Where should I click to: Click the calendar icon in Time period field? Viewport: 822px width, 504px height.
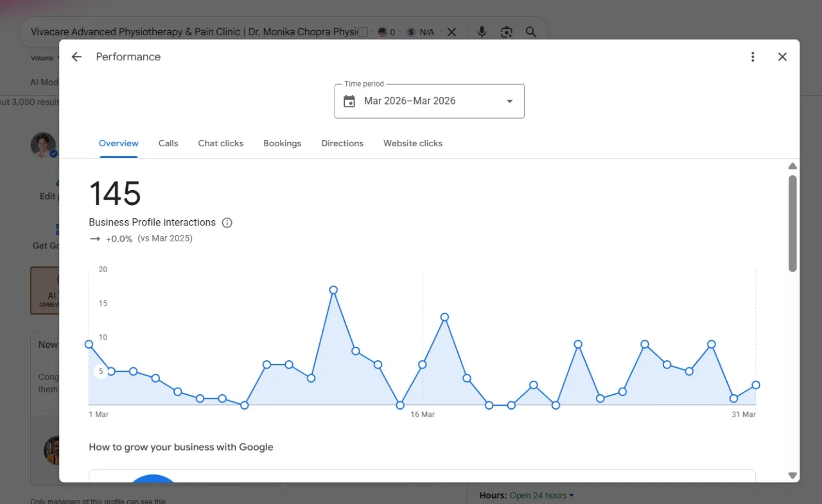coord(349,101)
